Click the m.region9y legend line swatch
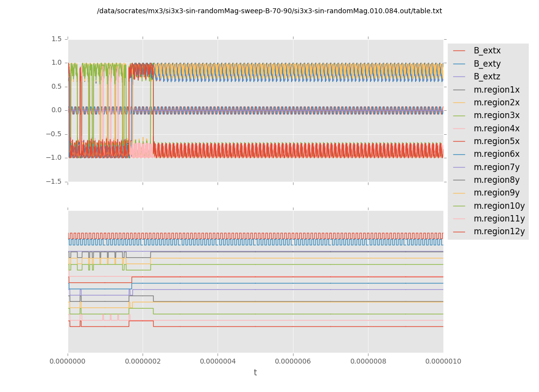This screenshot has width=539, height=392. coord(459,193)
